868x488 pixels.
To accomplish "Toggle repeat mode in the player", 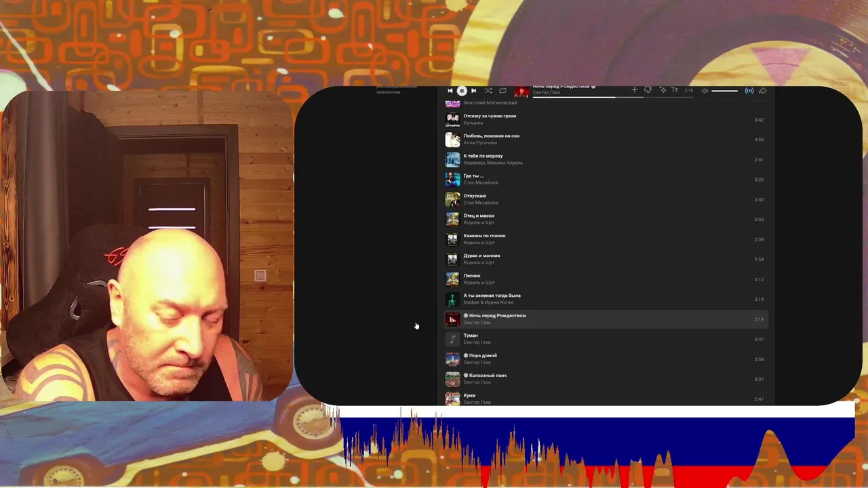I will pyautogui.click(x=502, y=91).
